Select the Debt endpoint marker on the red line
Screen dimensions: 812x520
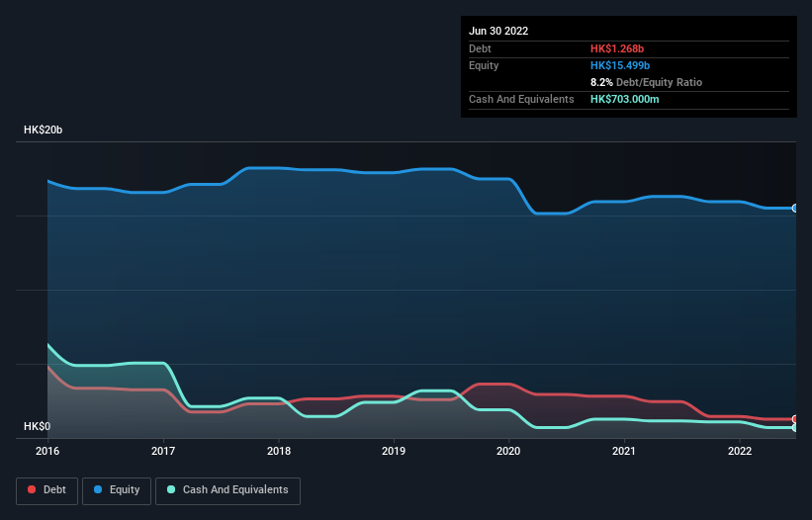coord(795,419)
